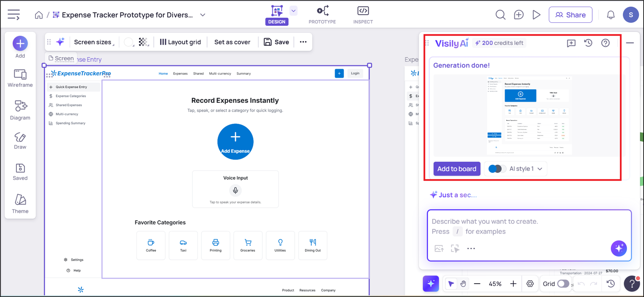Image resolution: width=644 pixels, height=297 pixels.
Task: Open the generated design thumbnail preview
Action: 529,116
